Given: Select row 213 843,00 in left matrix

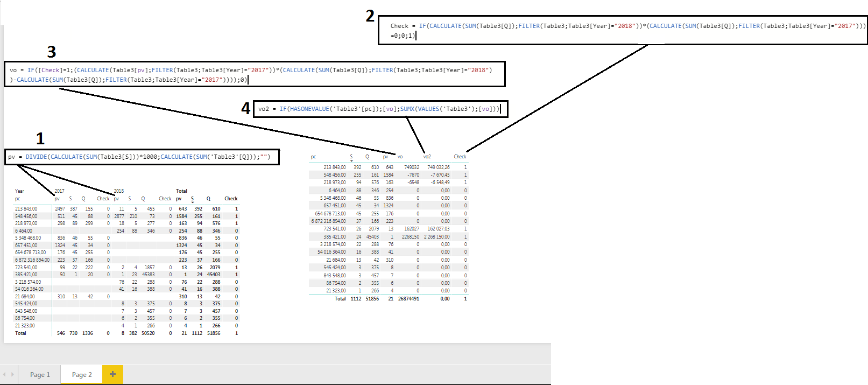Looking at the screenshot, I should (26, 209).
